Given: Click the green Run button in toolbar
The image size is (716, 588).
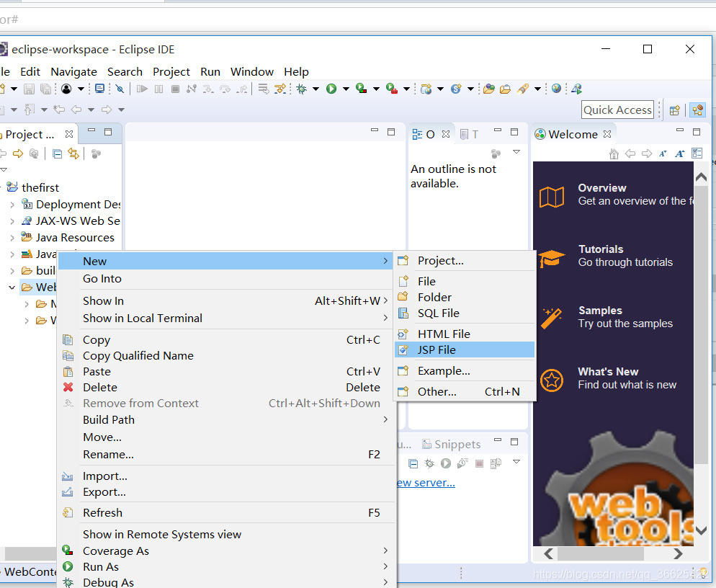Looking at the screenshot, I should (331, 89).
